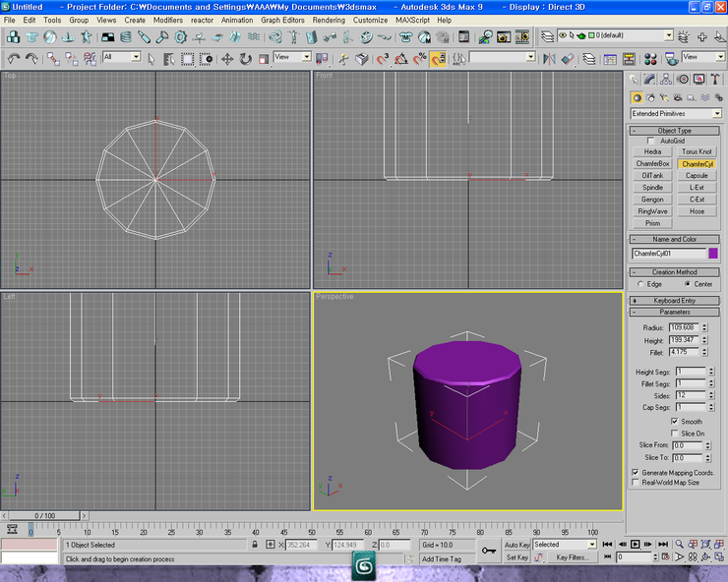Click the Zoom viewport magnifier icon
This screenshot has width=728, height=582.
679,544
